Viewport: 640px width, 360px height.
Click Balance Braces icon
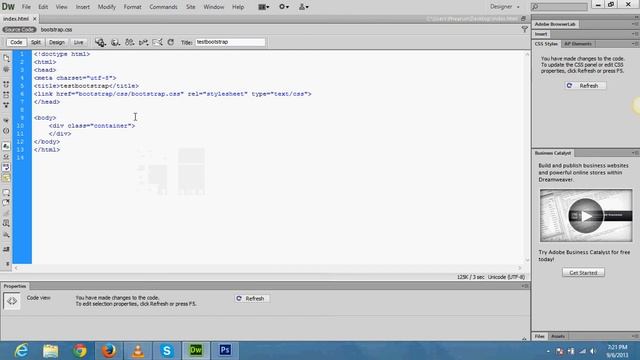point(6,131)
